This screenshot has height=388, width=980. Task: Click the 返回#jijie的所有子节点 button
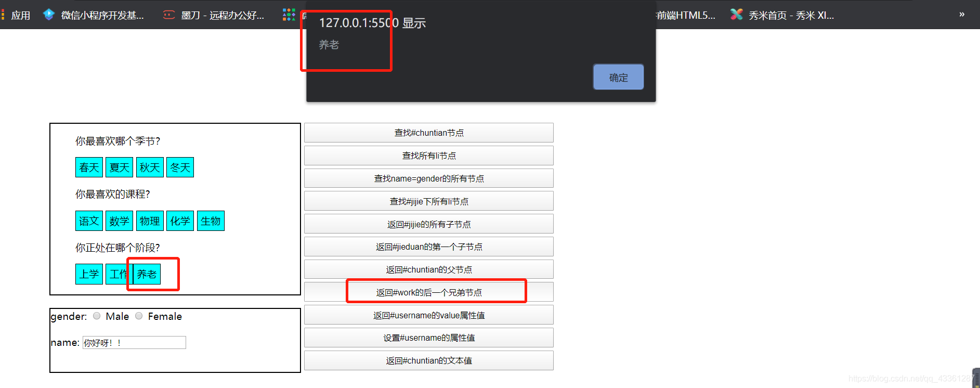click(429, 224)
